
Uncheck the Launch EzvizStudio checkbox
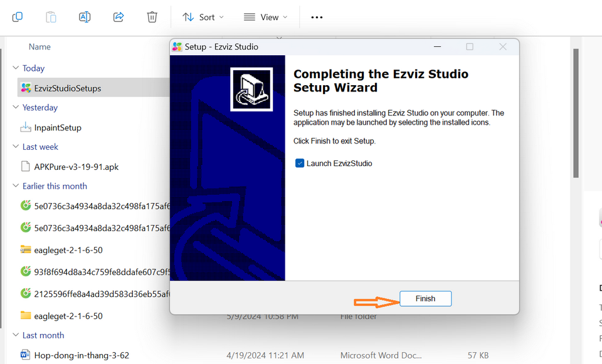point(300,164)
